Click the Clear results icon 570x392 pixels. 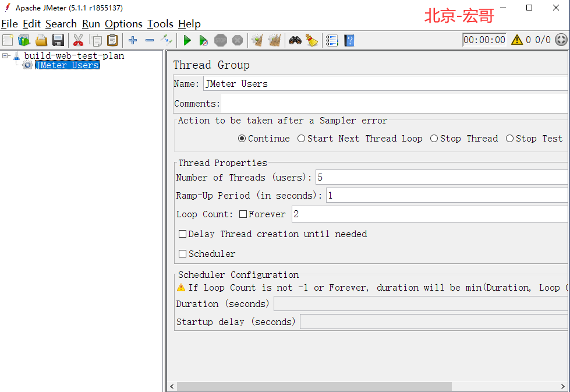point(257,40)
